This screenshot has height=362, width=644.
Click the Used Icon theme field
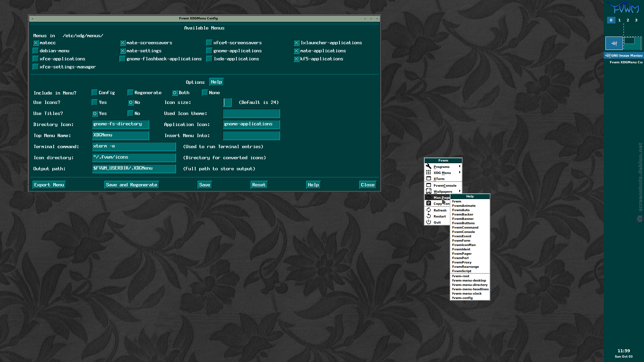point(251,114)
